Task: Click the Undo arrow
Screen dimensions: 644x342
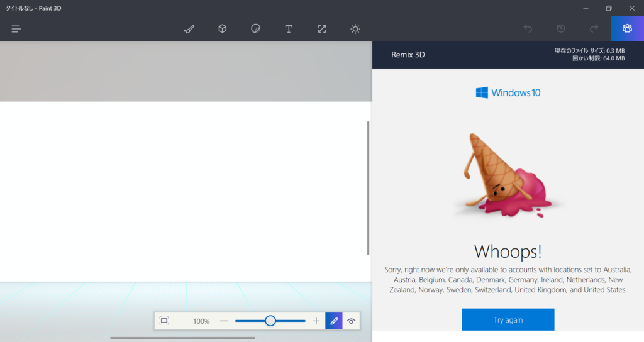Action: tap(528, 29)
